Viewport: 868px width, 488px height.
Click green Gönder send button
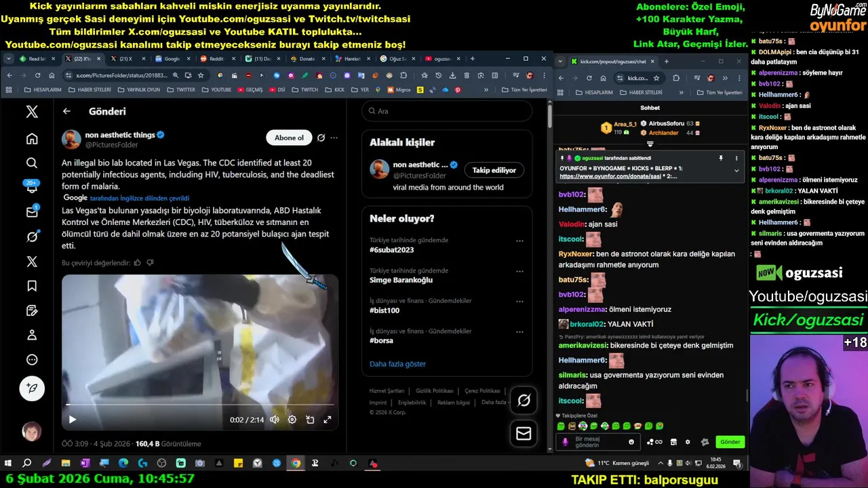click(730, 442)
